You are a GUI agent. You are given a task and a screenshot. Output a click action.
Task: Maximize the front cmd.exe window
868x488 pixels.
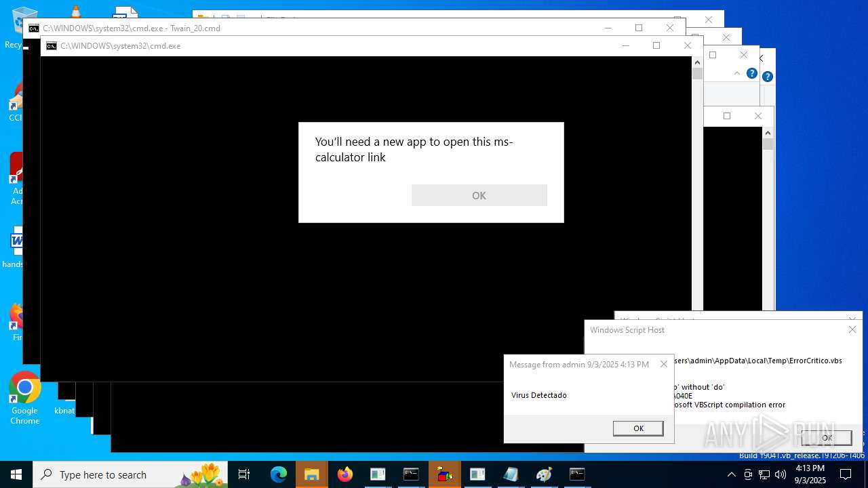pyautogui.click(x=656, y=45)
